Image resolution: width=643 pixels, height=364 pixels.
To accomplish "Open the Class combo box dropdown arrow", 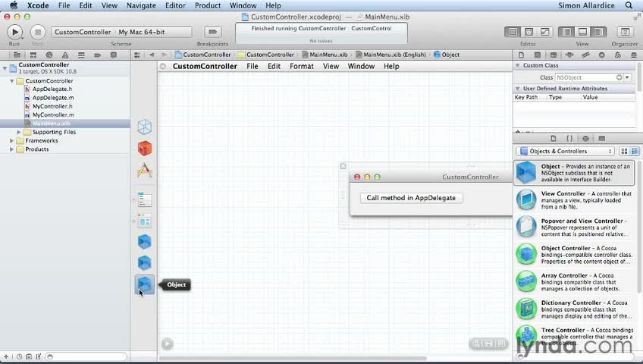I will 627,77.
